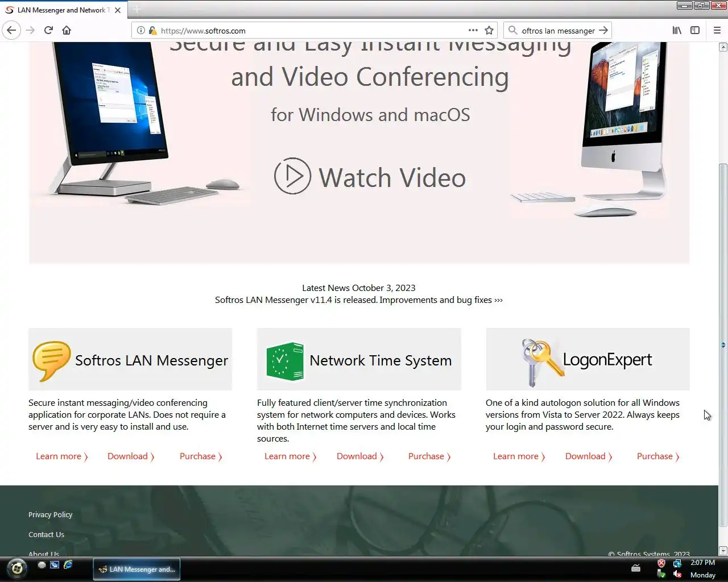Go back with the browser Back arrow
The width and height of the screenshot is (728, 582).
[x=11, y=30]
